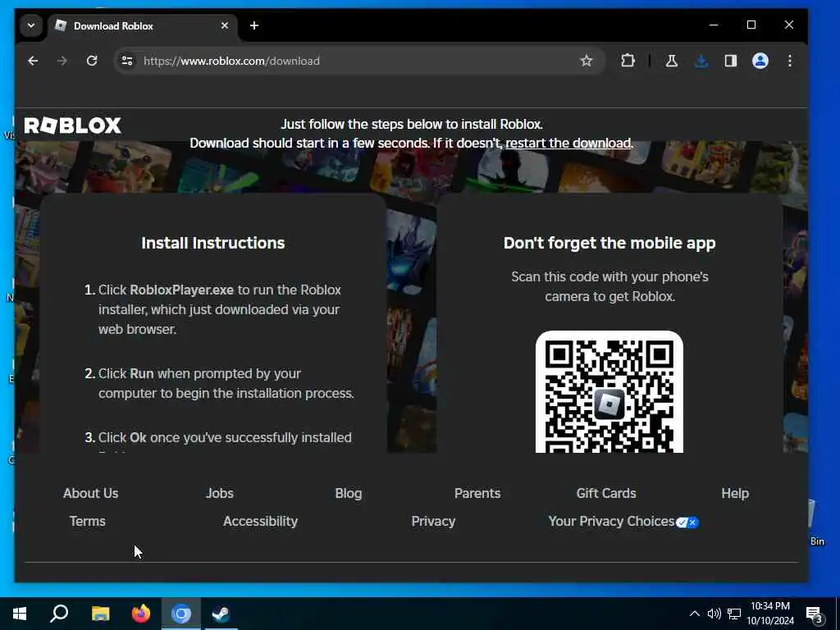Open Your Privacy Choices link
The image size is (840, 630).
(623, 521)
